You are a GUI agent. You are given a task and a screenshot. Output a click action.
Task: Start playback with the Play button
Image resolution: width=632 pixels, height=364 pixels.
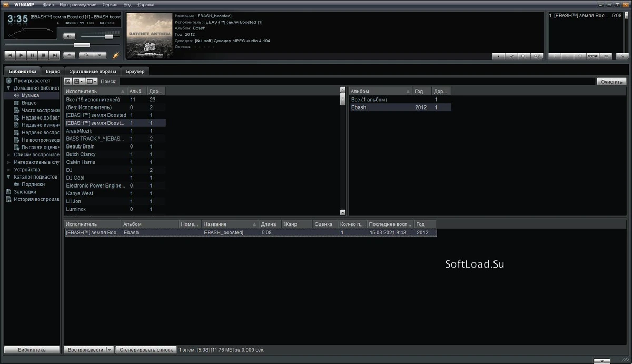pos(21,55)
